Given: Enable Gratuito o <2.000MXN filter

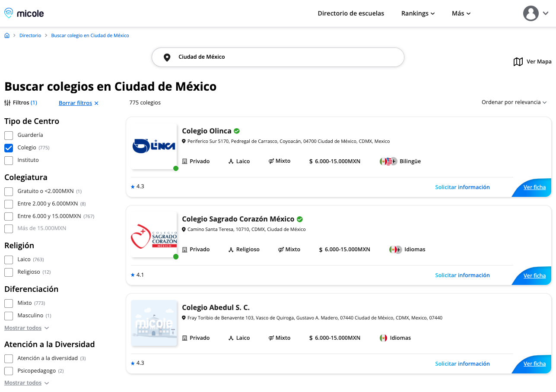Looking at the screenshot, I should [9, 191].
